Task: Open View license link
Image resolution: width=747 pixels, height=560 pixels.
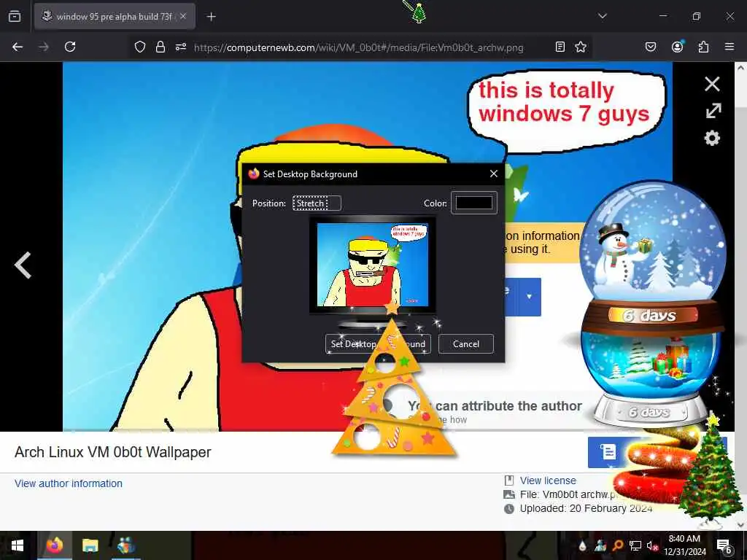Action: tap(548, 481)
